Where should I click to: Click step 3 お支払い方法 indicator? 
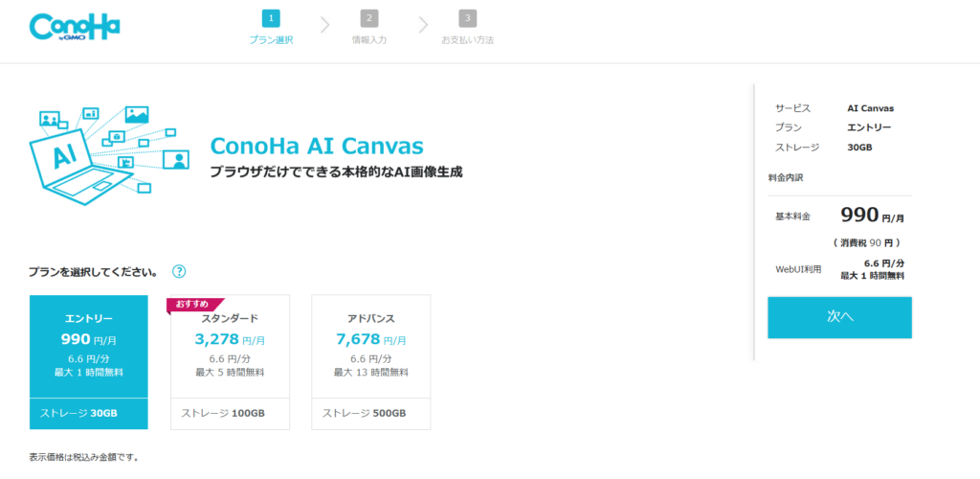[467, 28]
